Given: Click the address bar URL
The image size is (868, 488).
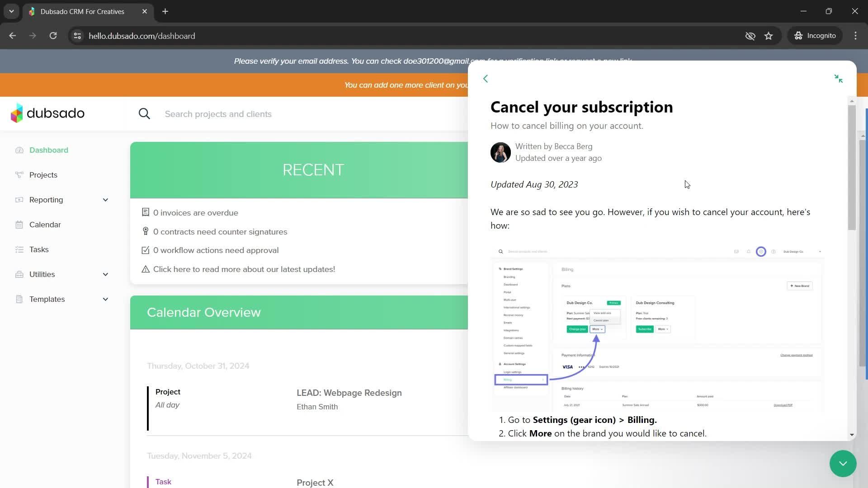Looking at the screenshot, I should [142, 36].
